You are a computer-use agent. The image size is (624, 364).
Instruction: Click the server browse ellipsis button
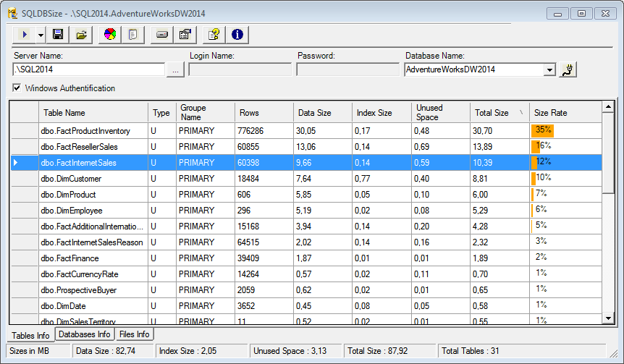click(176, 70)
